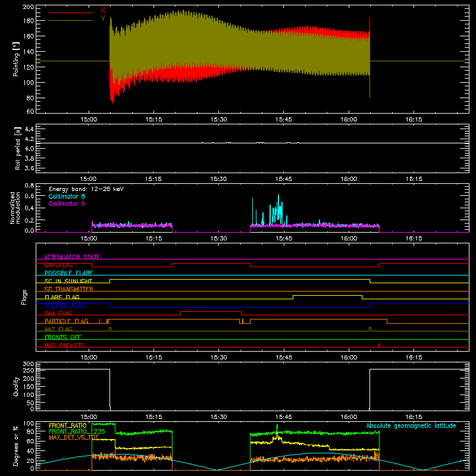Click 16:00 tick under Roll period plot
Viewport: 476px width, 476px height.
tap(349, 179)
